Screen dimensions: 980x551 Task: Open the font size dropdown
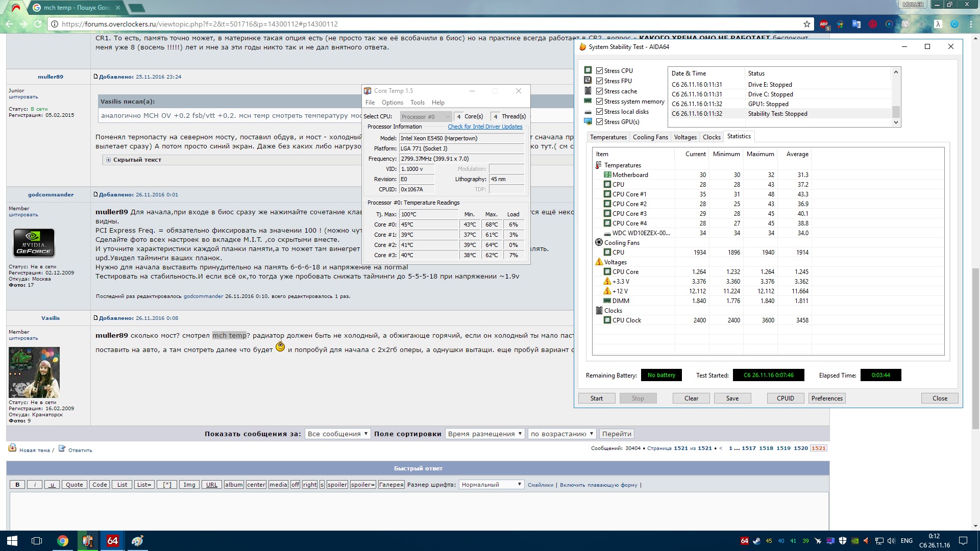[x=491, y=485]
